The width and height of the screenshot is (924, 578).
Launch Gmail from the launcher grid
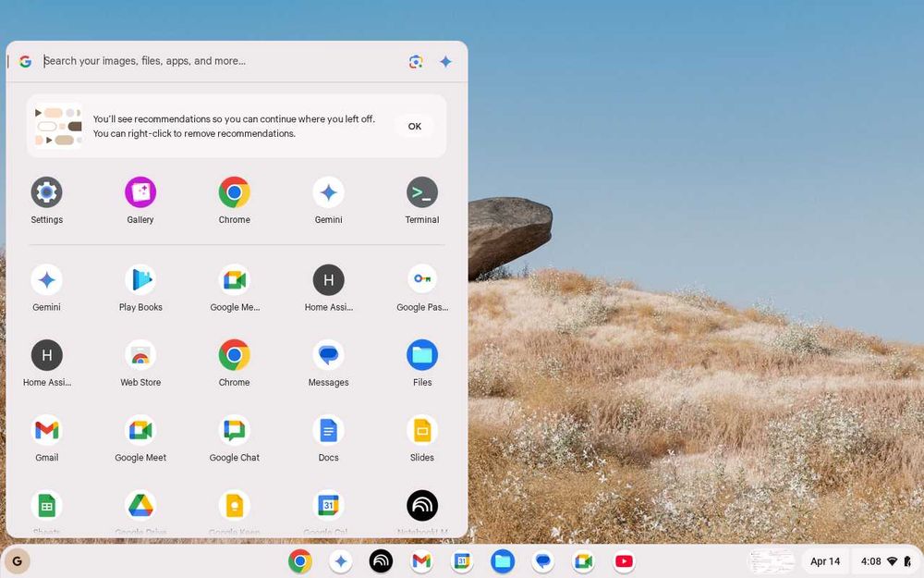[x=46, y=431]
